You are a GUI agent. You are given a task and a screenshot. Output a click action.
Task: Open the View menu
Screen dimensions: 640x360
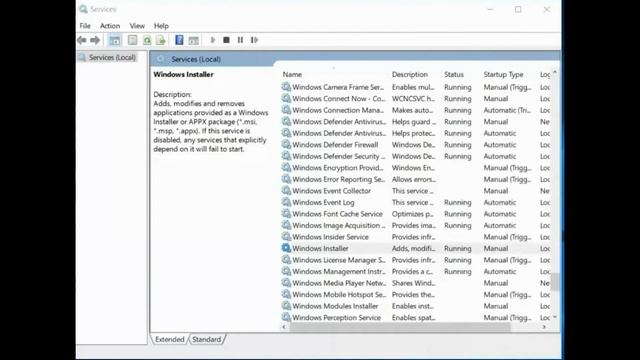(x=137, y=26)
